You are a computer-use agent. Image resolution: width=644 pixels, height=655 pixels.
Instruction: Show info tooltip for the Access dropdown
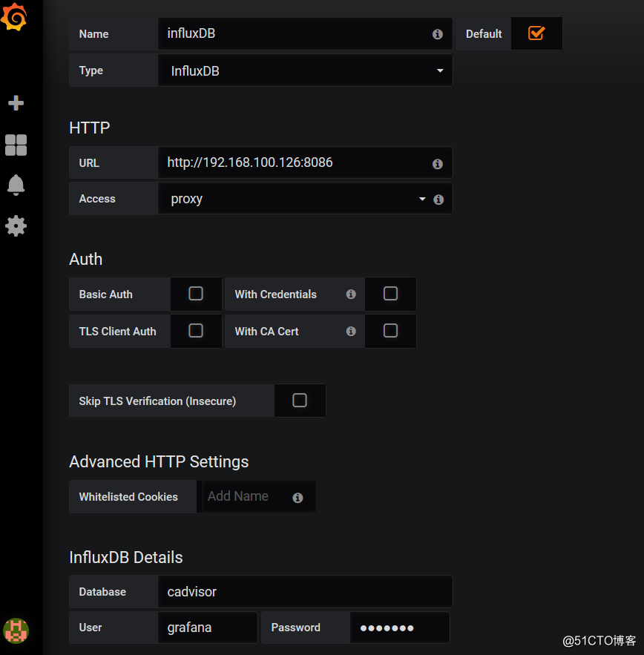point(438,200)
